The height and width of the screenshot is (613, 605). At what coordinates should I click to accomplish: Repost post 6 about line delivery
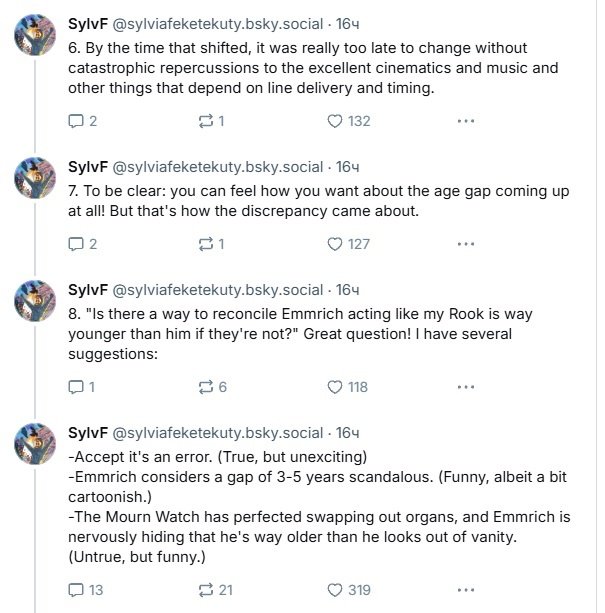click(206, 121)
